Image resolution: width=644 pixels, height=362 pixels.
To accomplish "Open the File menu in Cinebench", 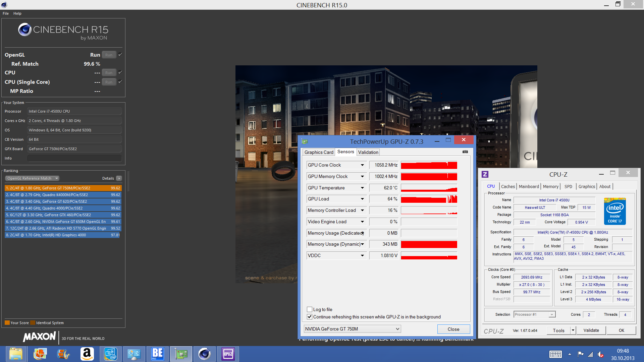I will (x=6, y=13).
